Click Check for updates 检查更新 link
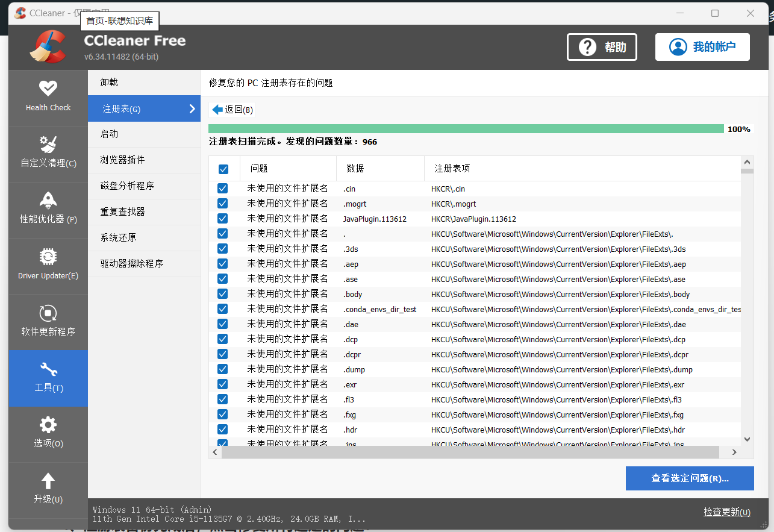Image resolution: width=774 pixels, height=532 pixels. [727, 512]
